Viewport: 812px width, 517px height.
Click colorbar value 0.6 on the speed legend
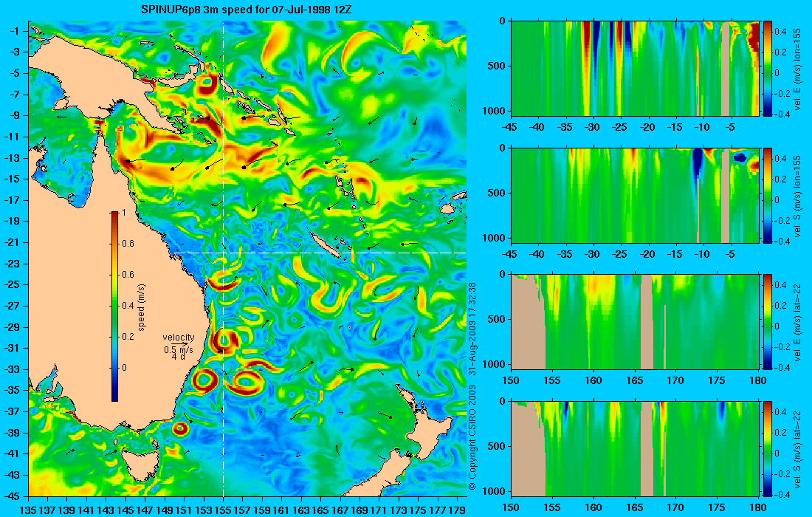128,275
